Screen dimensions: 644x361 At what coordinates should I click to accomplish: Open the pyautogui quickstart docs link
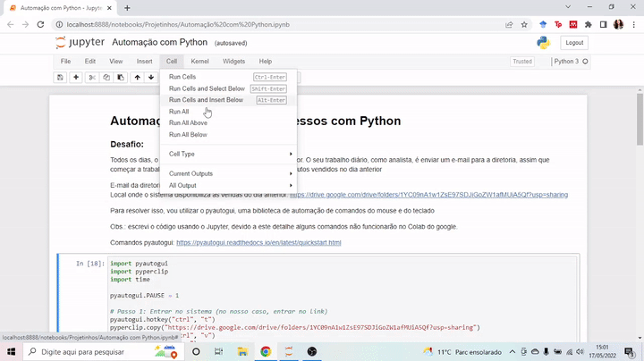pos(258,242)
